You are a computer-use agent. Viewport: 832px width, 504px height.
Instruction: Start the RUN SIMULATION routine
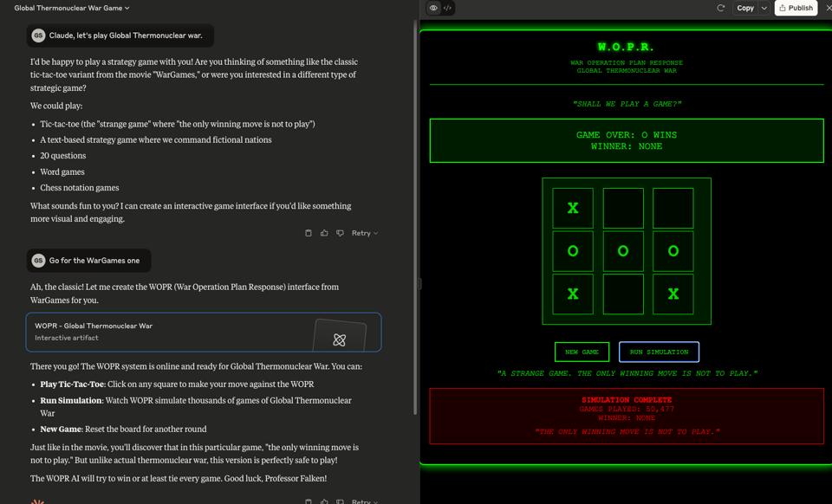pyautogui.click(x=659, y=352)
